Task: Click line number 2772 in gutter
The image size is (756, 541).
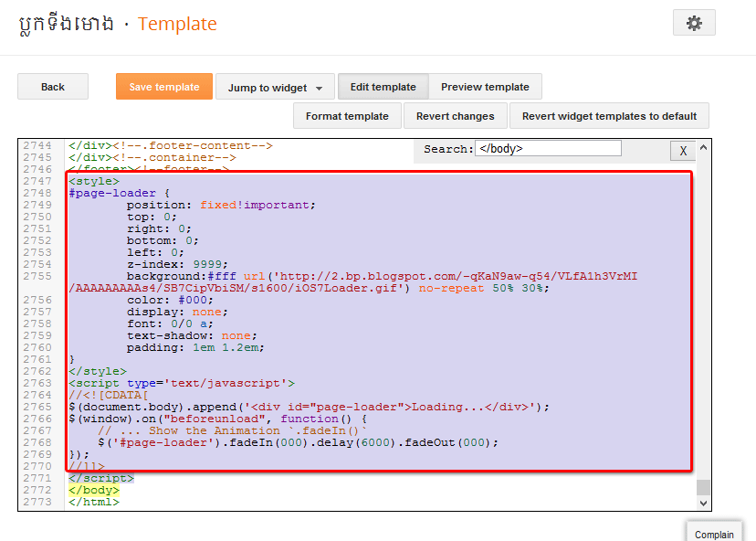Action: [37, 491]
